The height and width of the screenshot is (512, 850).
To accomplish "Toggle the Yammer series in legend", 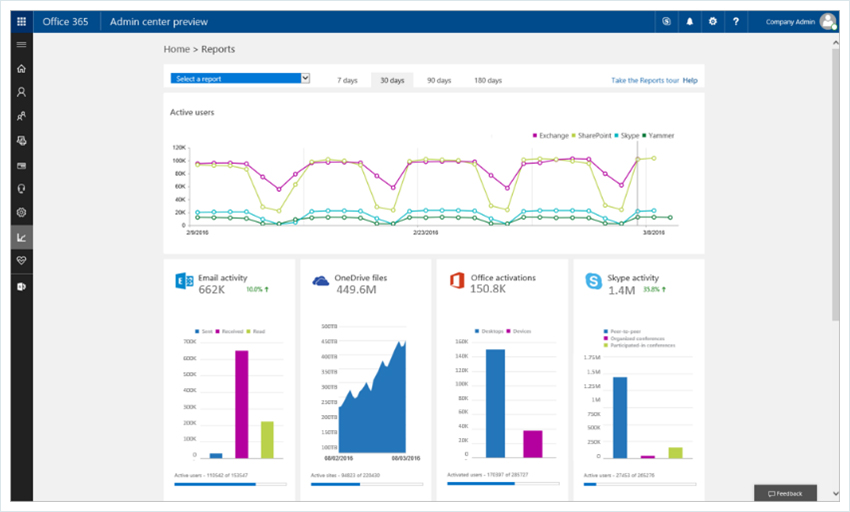I will [658, 136].
